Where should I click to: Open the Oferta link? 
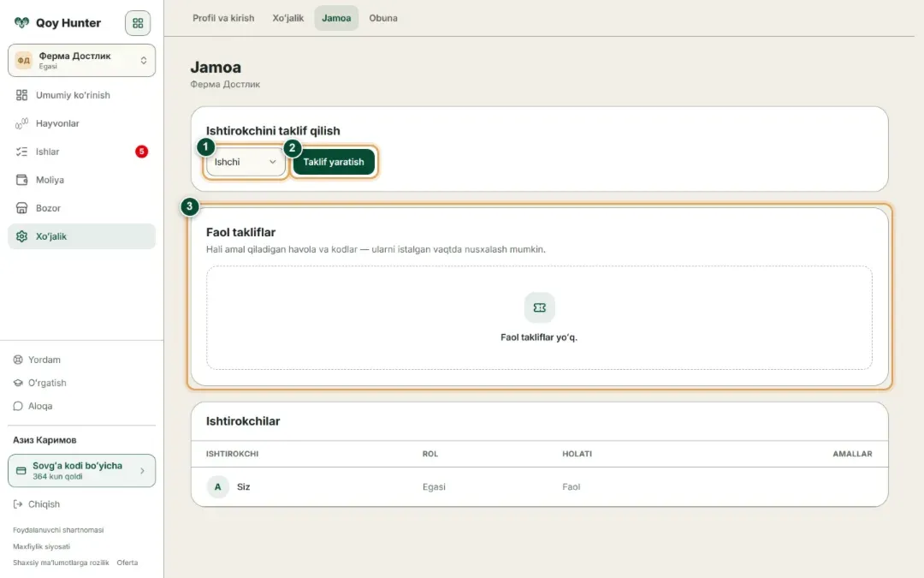pyautogui.click(x=127, y=563)
